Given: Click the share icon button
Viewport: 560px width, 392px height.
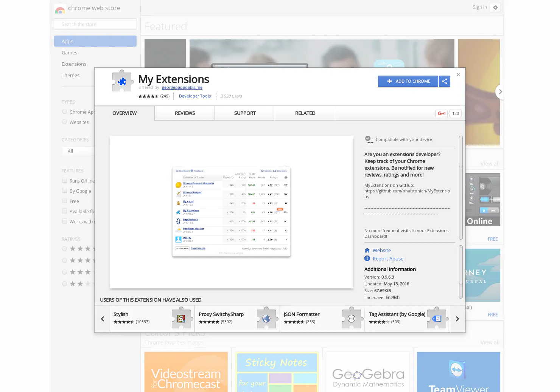Looking at the screenshot, I should coord(445,81).
